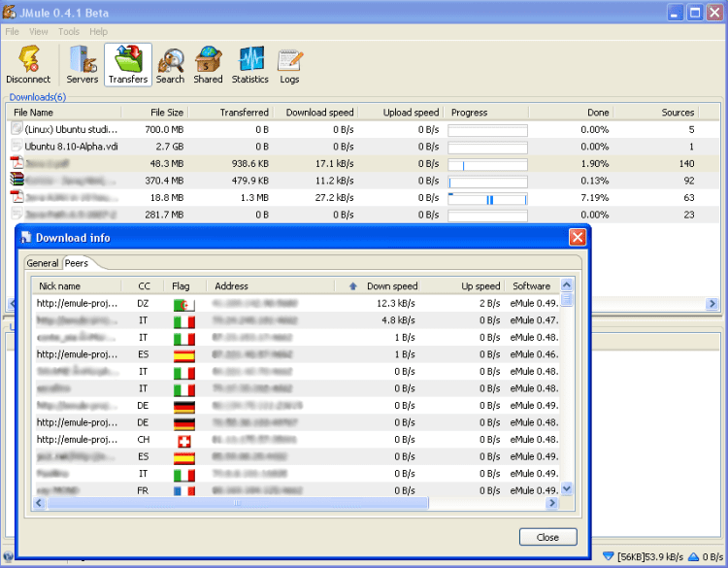
Task: Click the 281.7 MB file size cell
Action: [164, 215]
